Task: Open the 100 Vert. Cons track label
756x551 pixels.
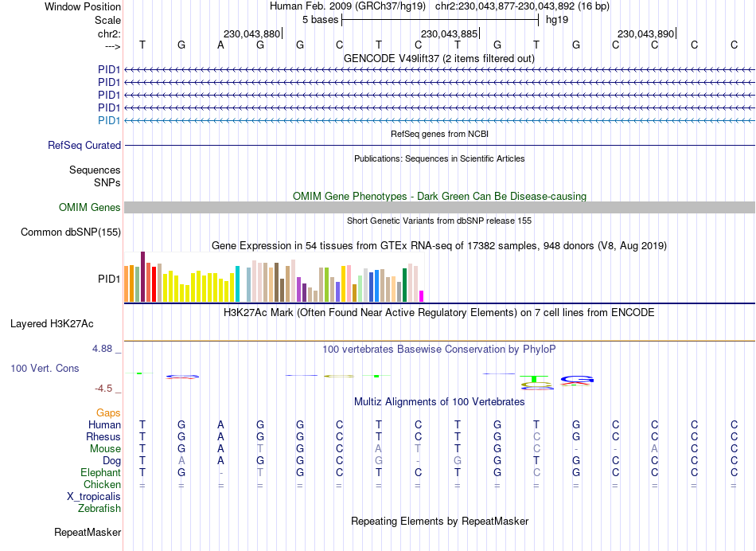Action: tap(45, 368)
